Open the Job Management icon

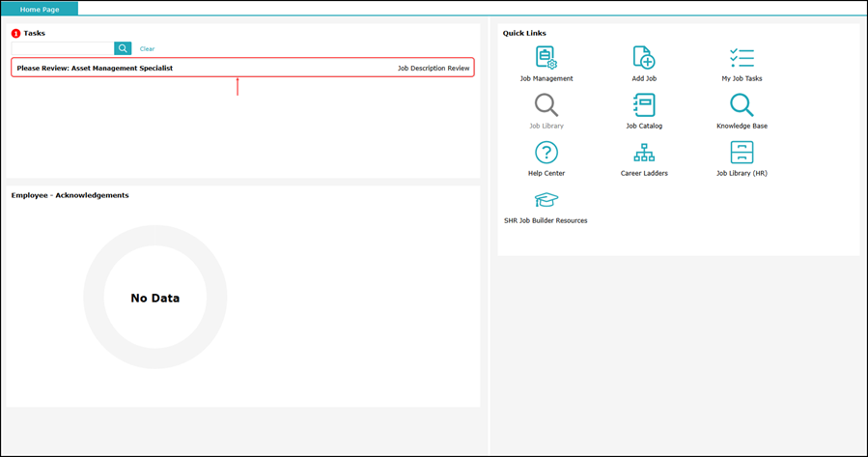pyautogui.click(x=546, y=58)
